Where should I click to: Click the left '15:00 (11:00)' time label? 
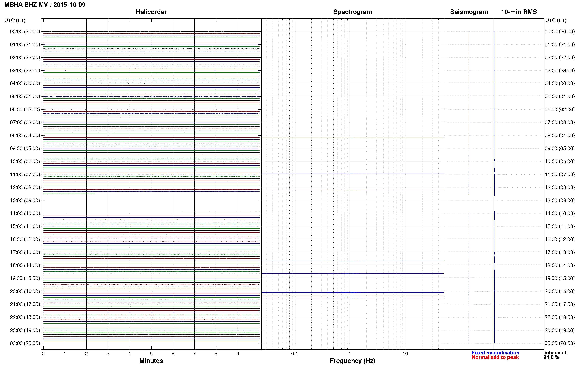25,226
